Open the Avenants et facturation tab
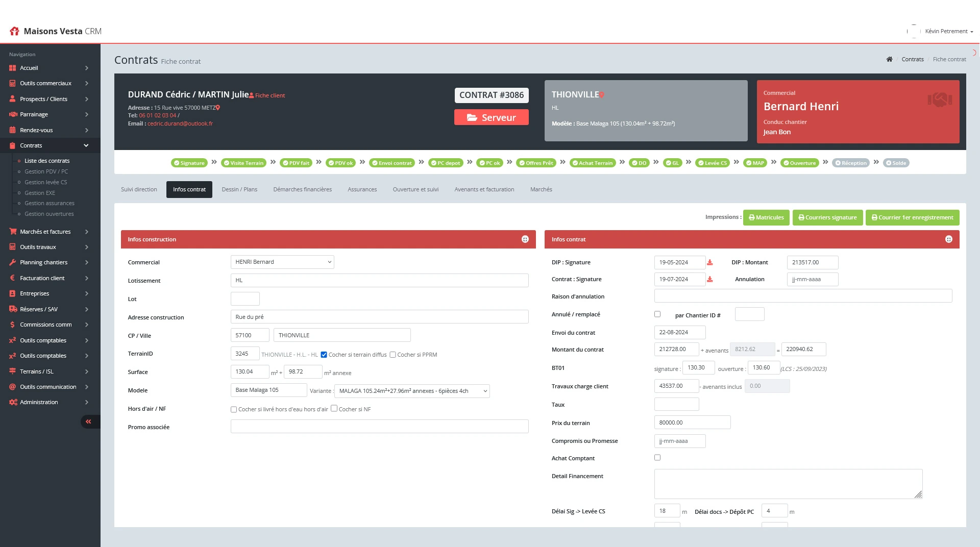The image size is (980, 547). (x=484, y=189)
